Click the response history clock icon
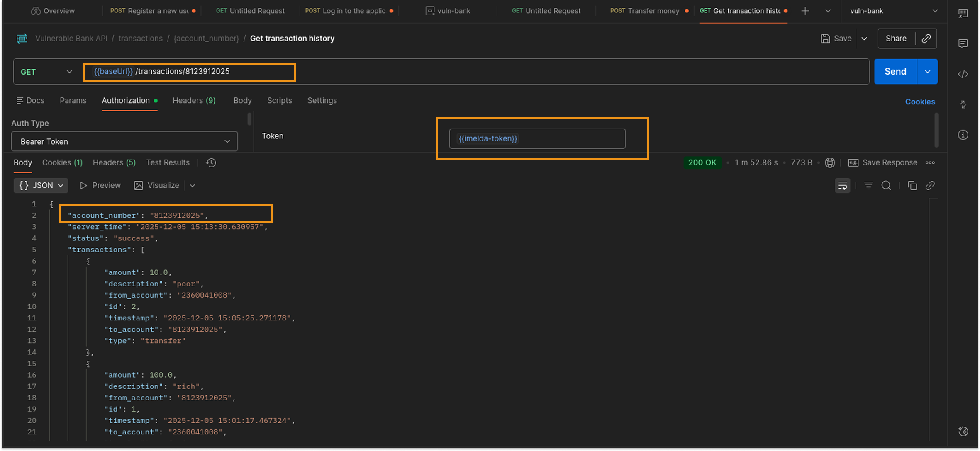This screenshot has height=451, width=980. coord(211,163)
